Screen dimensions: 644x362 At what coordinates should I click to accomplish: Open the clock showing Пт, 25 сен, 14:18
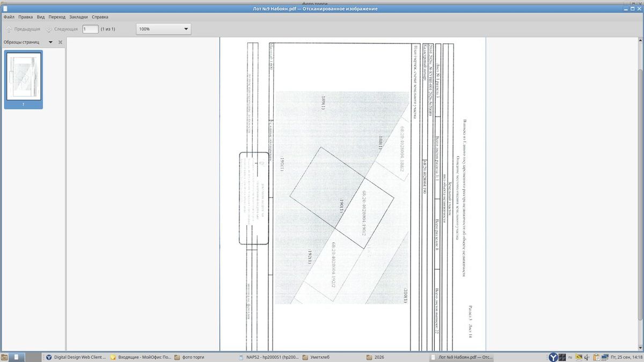pyautogui.click(x=627, y=357)
